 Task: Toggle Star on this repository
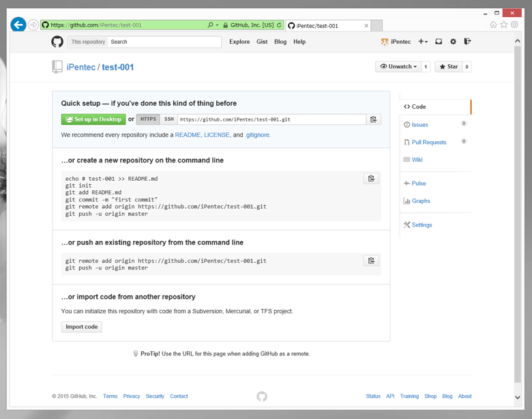pos(449,67)
